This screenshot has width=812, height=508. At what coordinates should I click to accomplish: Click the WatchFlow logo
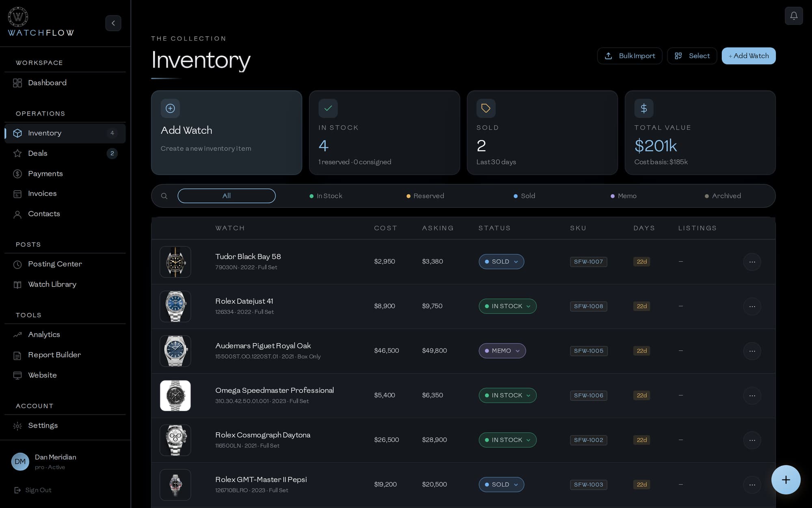click(41, 22)
